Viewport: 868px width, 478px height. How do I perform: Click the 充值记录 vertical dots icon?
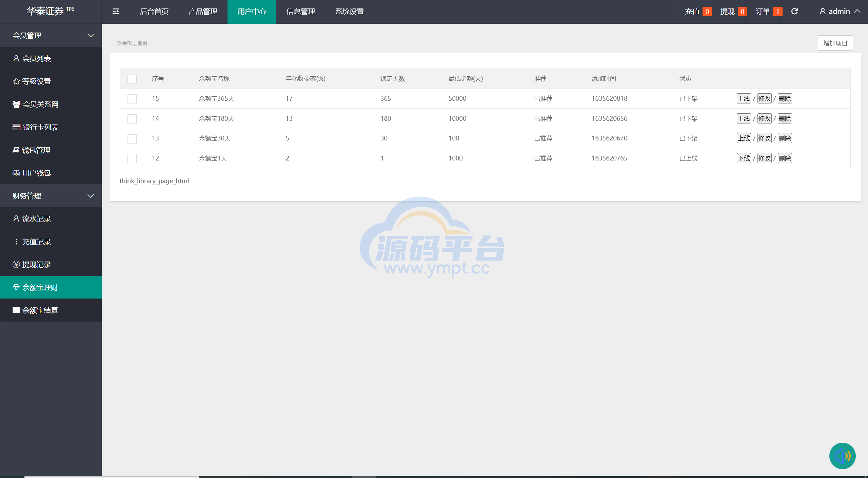pyautogui.click(x=16, y=242)
